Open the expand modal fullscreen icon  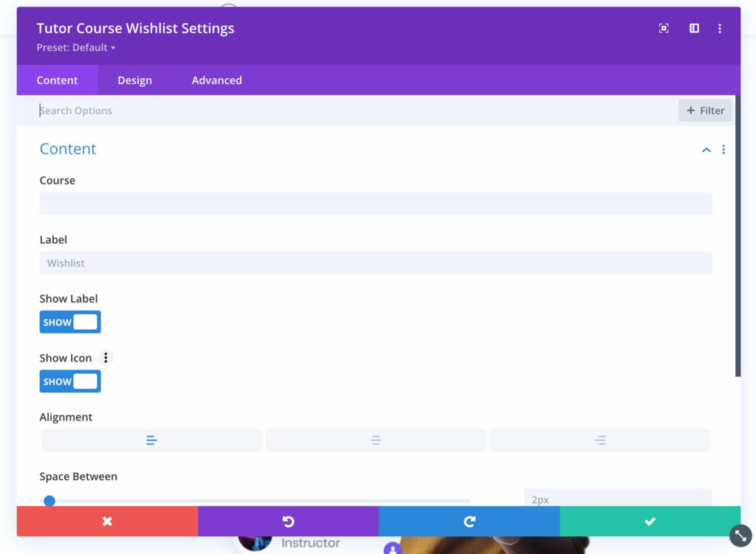pyautogui.click(x=664, y=29)
